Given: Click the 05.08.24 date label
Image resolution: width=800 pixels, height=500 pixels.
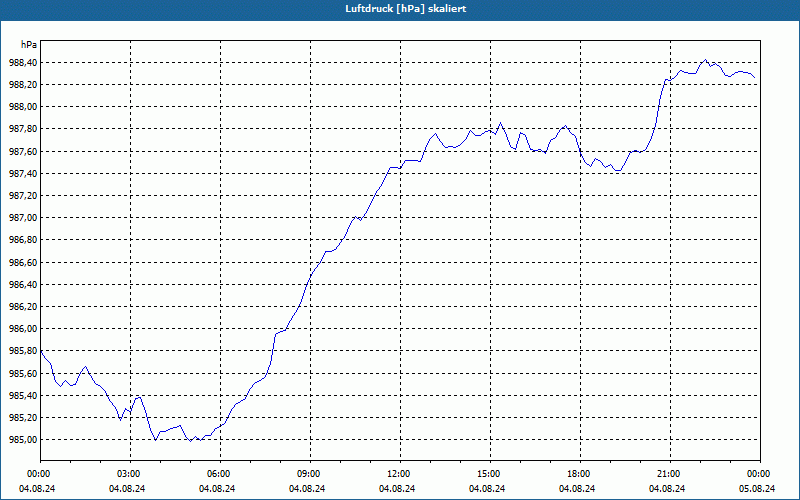Looking at the screenshot, I should pos(757,489).
